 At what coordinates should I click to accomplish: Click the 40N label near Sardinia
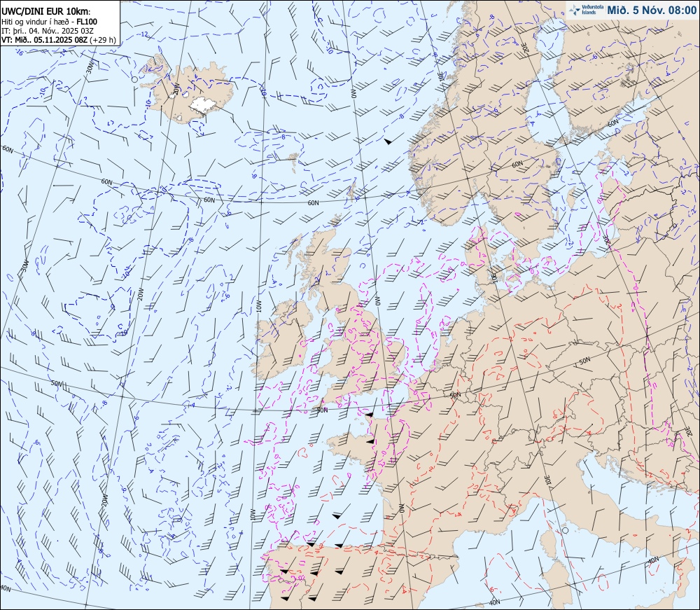coord(494,602)
